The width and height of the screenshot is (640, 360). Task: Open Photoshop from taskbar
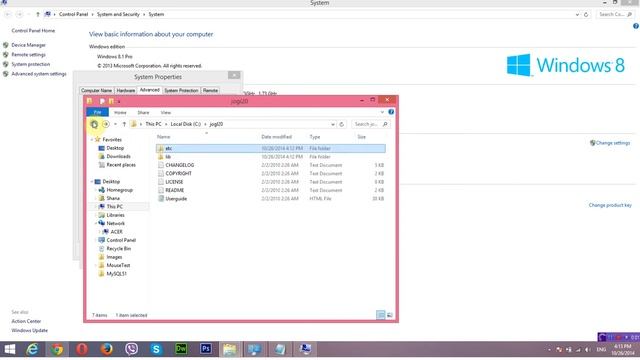(x=206, y=349)
